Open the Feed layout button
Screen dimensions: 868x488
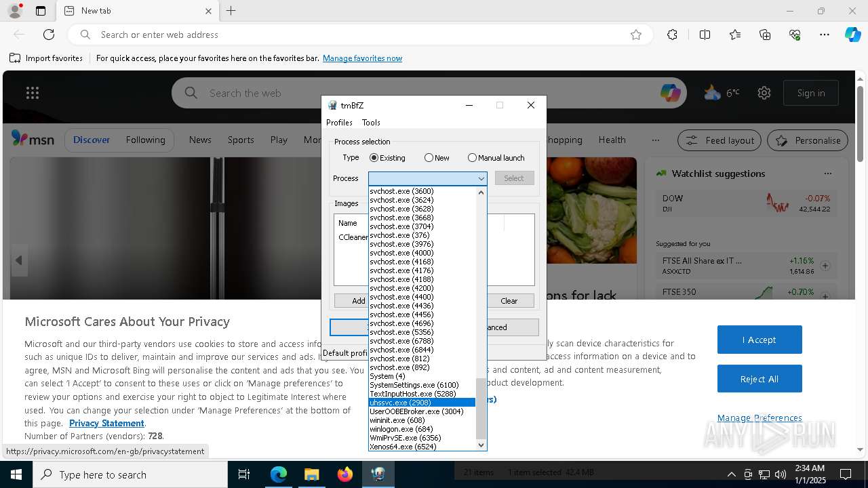coord(720,140)
